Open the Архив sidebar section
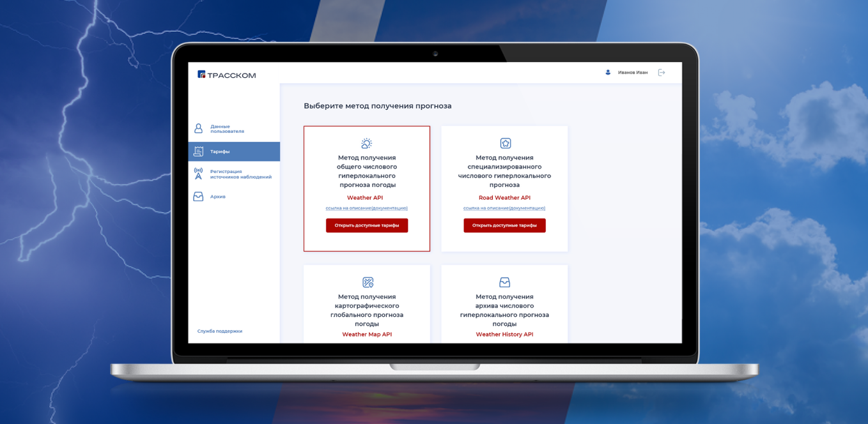 click(x=218, y=197)
